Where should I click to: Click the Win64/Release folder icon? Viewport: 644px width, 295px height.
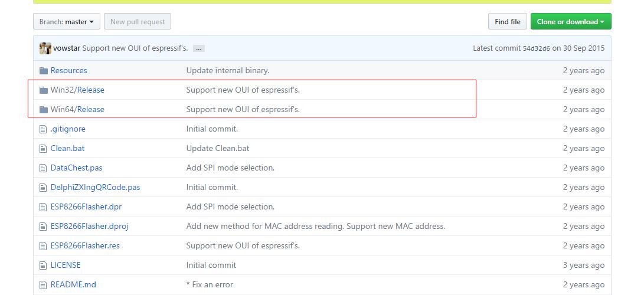(44, 110)
